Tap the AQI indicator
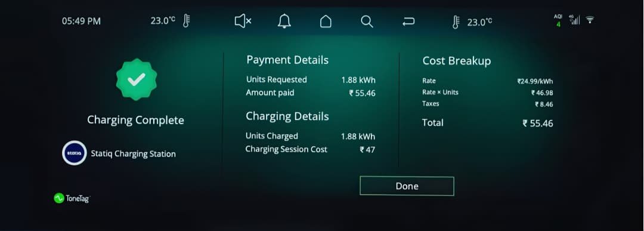Viewport: 644px width, 231px height. coord(558,20)
